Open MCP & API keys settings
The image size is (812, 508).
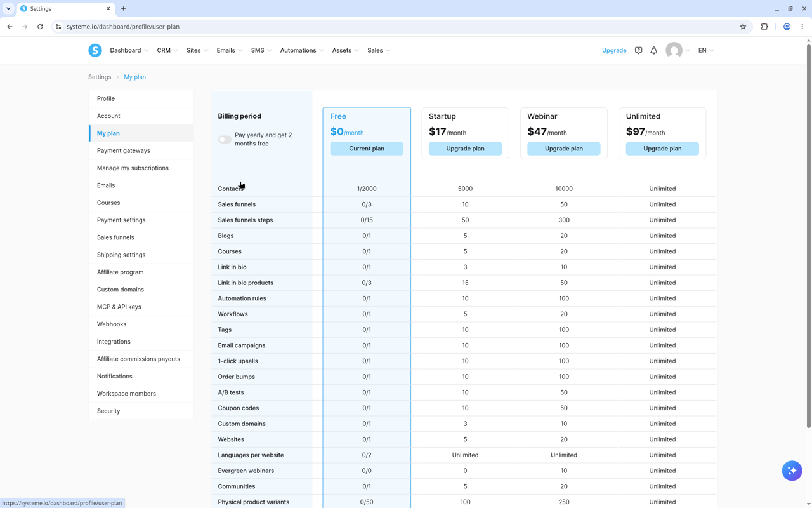(x=141, y=307)
